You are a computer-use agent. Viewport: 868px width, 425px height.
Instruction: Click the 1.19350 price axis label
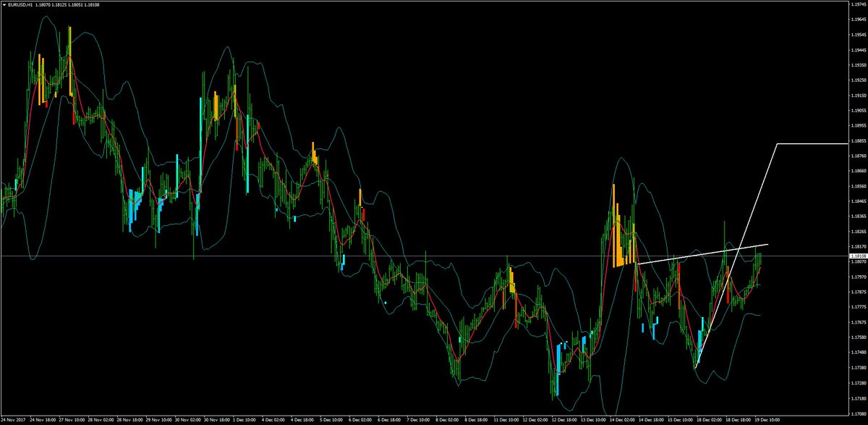click(858, 65)
